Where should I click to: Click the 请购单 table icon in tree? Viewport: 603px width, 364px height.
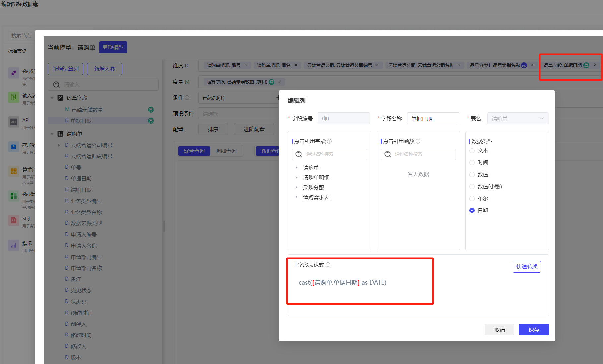pos(60,134)
